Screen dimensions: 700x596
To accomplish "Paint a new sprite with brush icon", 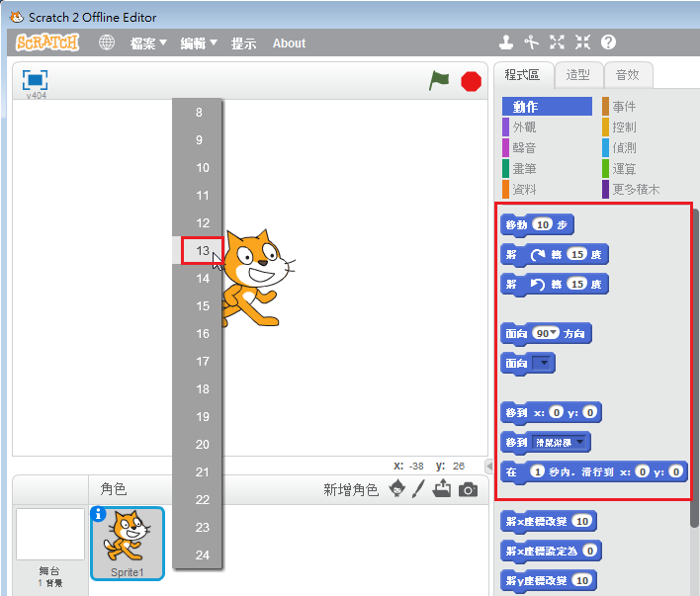I will click(x=418, y=488).
